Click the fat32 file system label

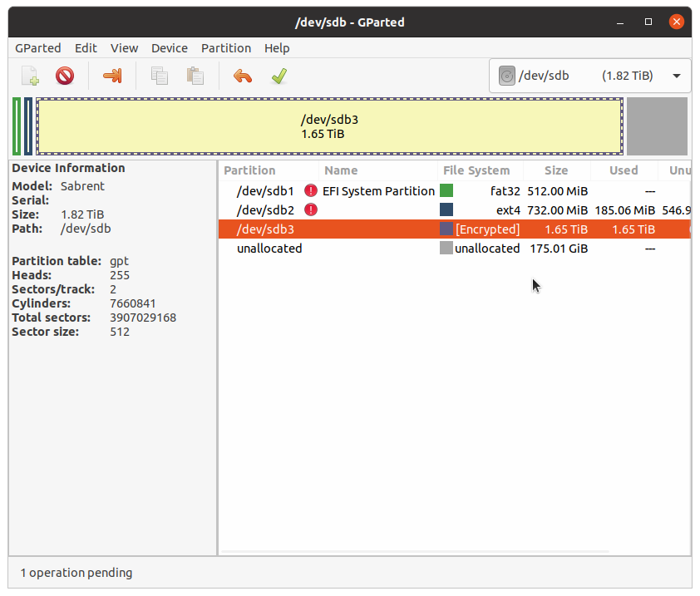(x=505, y=191)
